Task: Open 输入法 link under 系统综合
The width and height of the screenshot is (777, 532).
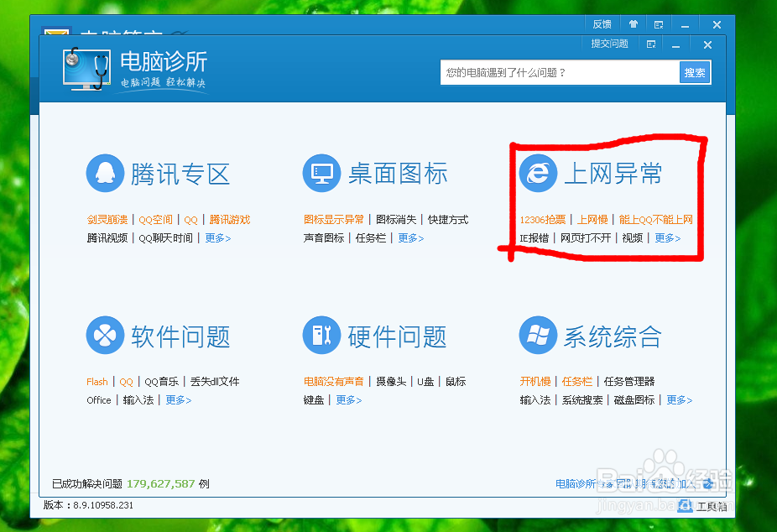Action: pos(535,400)
